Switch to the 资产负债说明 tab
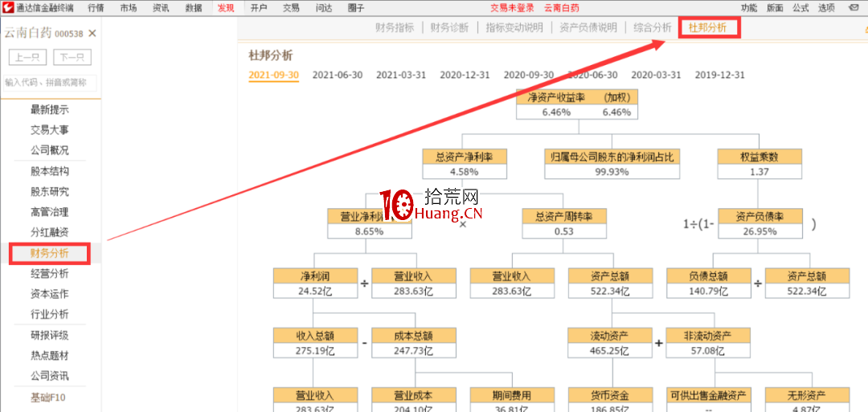This screenshot has width=868, height=412. [588, 27]
